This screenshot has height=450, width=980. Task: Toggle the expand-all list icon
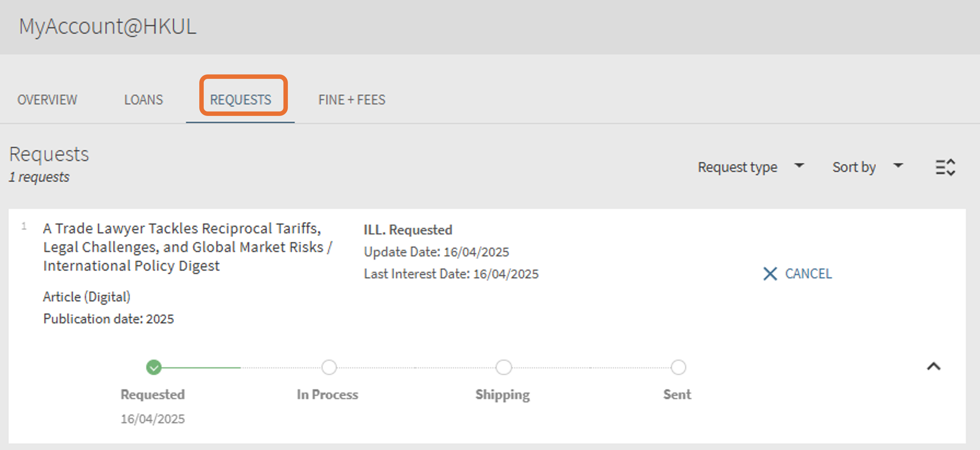pyautogui.click(x=946, y=167)
